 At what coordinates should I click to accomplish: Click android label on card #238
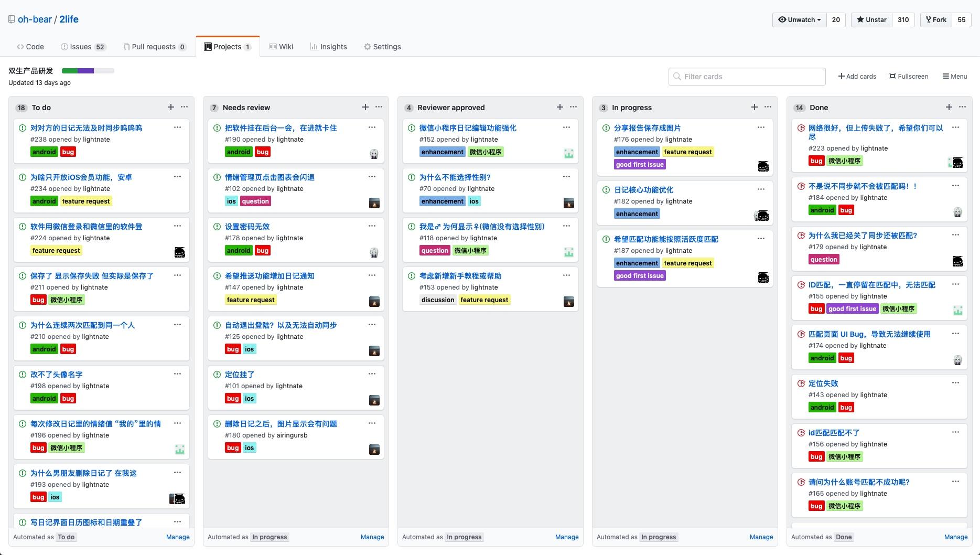pyautogui.click(x=44, y=152)
